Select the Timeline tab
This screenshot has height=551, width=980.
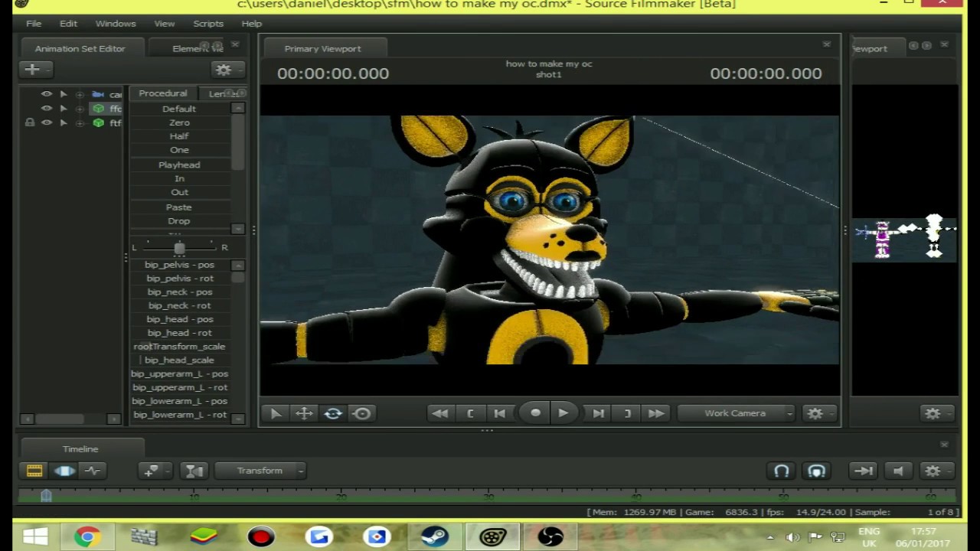(x=80, y=448)
